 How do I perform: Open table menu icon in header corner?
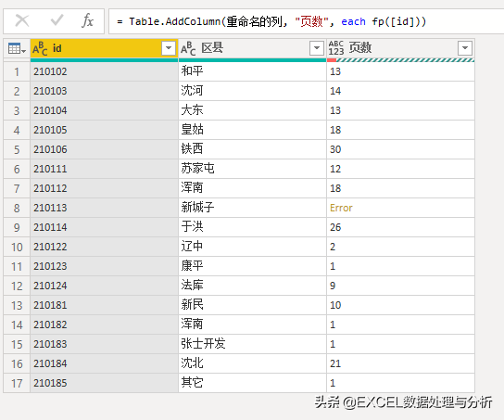[x=17, y=48]
